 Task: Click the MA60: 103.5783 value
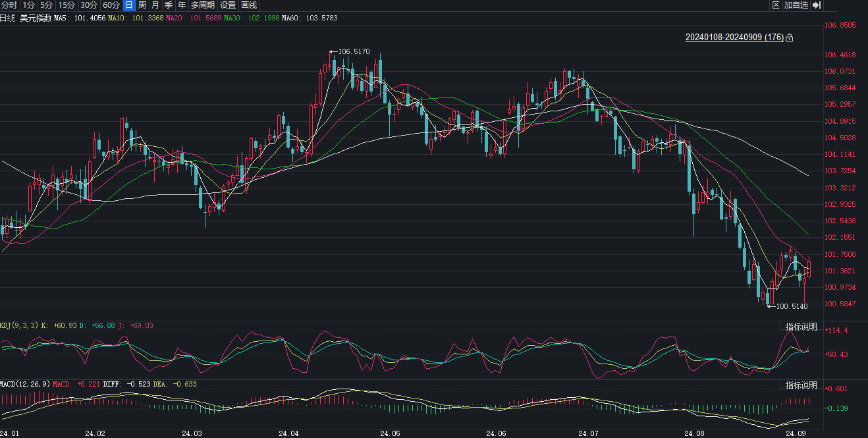pyautogui.click(x=310, y=18)
